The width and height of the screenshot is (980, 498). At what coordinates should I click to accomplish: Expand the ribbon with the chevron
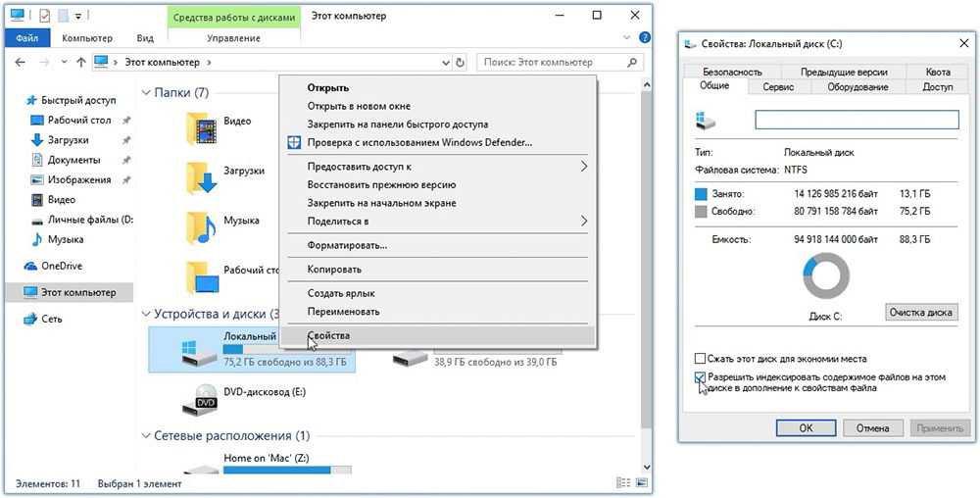click(x=627, y=38)
